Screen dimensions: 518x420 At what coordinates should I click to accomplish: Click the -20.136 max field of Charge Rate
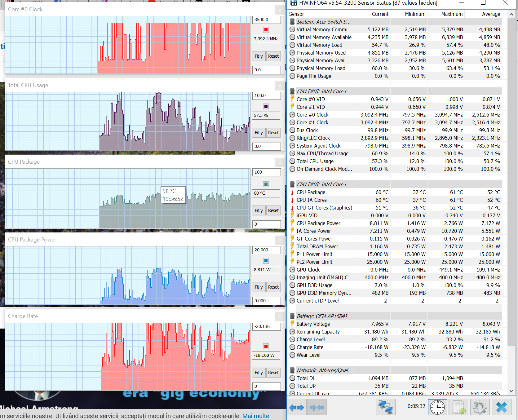266,326
